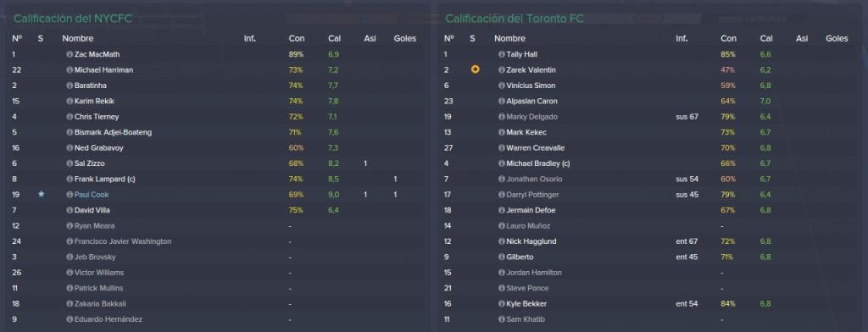Sort NYCFC table by Asi column
Viewport: 868px width, 332px height.
click(370, 39)
